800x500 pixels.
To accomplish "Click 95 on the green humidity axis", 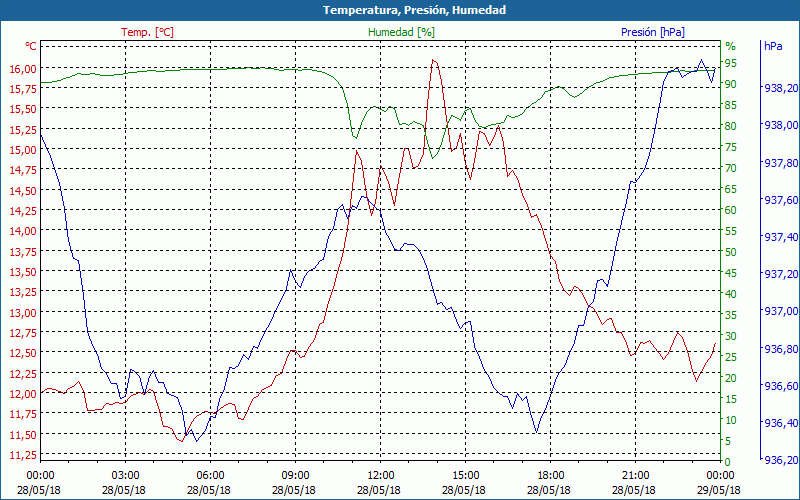I will click(731, 63).
